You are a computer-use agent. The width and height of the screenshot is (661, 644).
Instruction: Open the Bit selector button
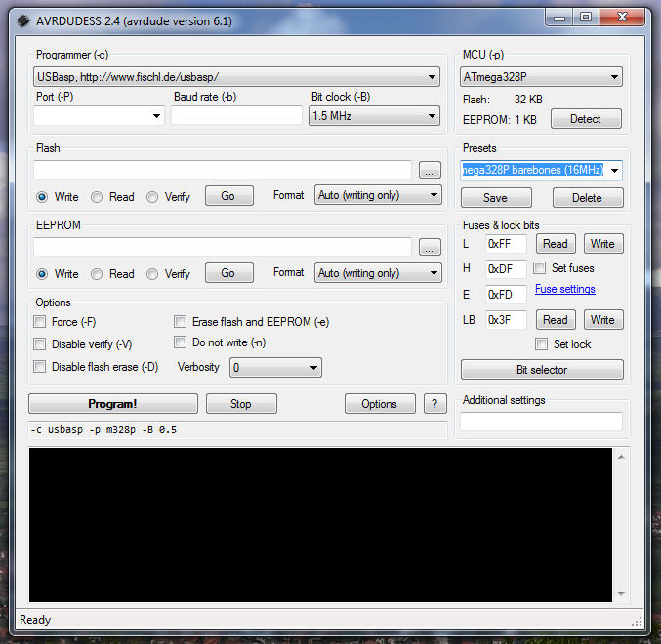[542, 370]
